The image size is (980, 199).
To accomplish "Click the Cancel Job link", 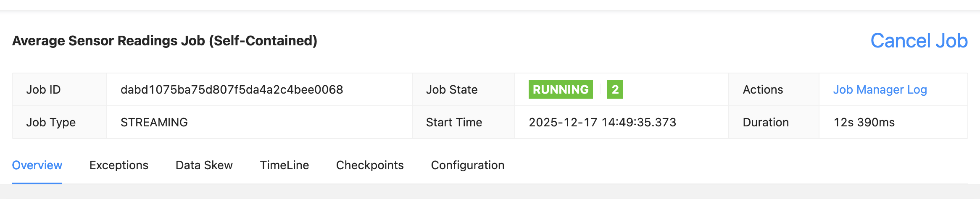I will [x=919, y=41].
